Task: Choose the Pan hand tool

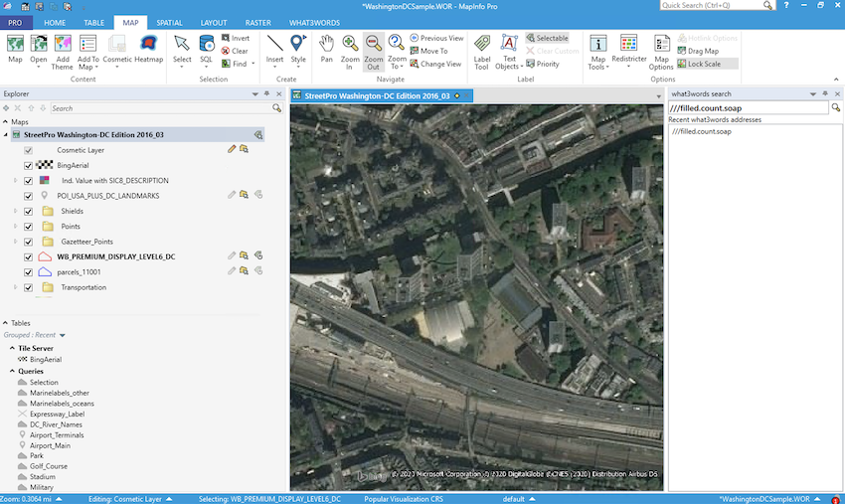Action: pyautogui.click(x=327, y=50)
